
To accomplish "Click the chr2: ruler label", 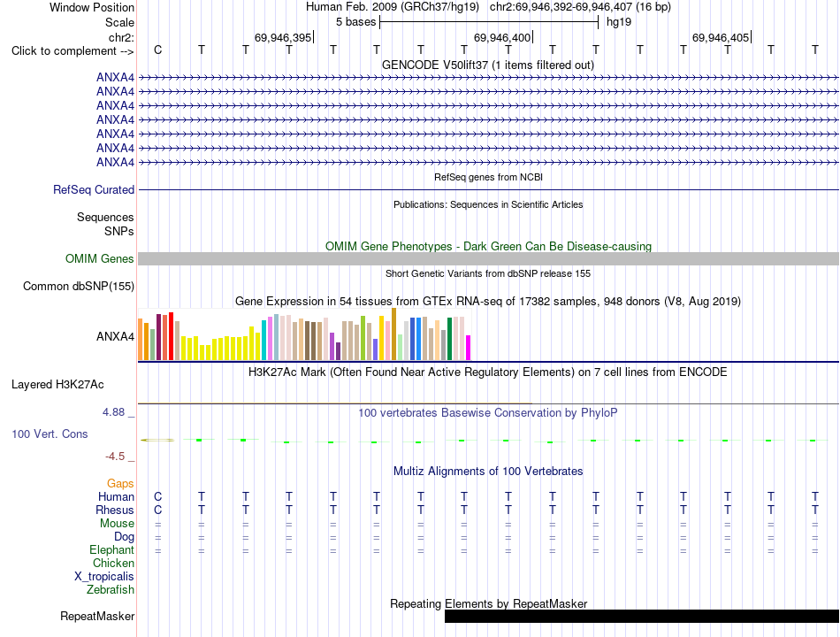I will click(x=121, y=37).
